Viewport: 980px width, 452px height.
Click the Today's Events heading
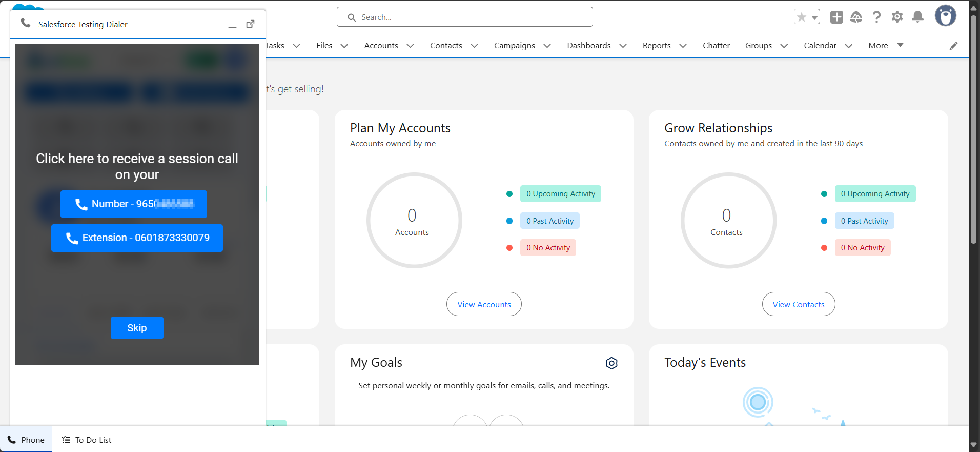(705, 363)
